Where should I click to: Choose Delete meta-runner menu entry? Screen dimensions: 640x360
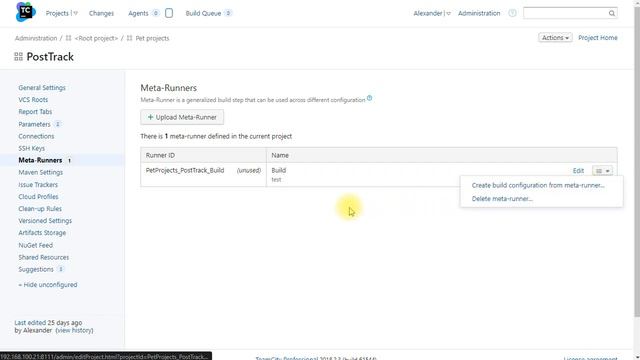click(x=502, y=199)
